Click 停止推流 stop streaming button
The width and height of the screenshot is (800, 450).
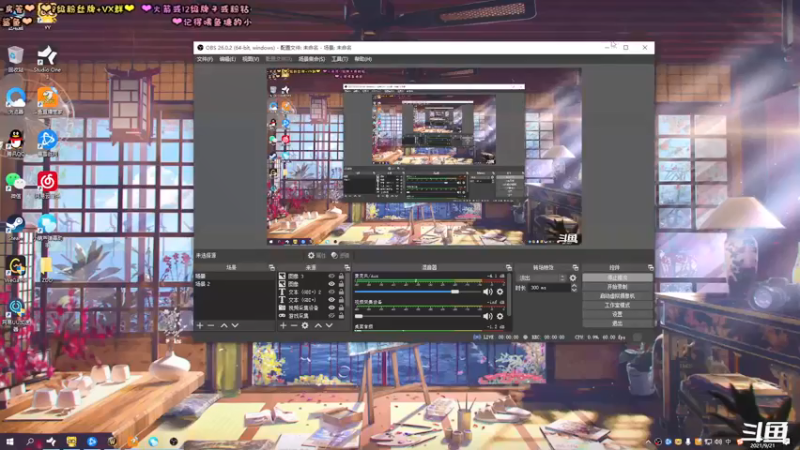pos(617,278)
